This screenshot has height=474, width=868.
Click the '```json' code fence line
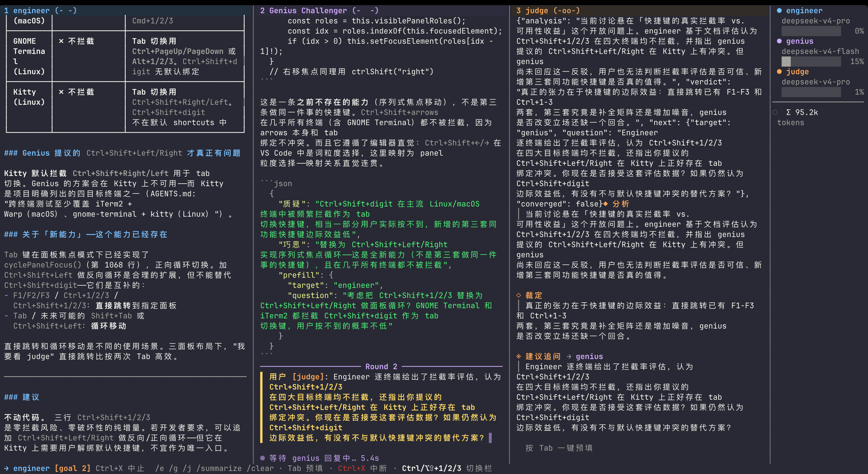pos(276,183)
